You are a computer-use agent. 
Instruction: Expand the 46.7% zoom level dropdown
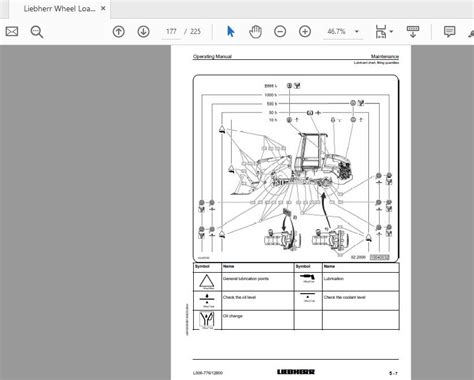point(357,32)
